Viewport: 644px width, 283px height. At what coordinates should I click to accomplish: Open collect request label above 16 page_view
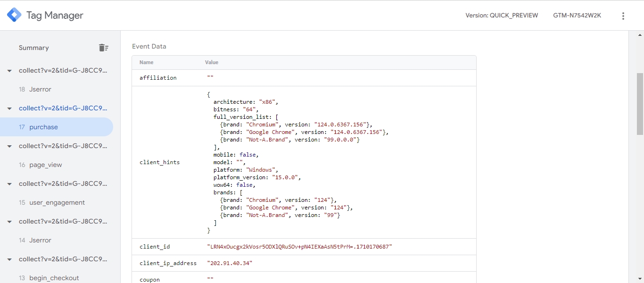click(x=63, y=146)
